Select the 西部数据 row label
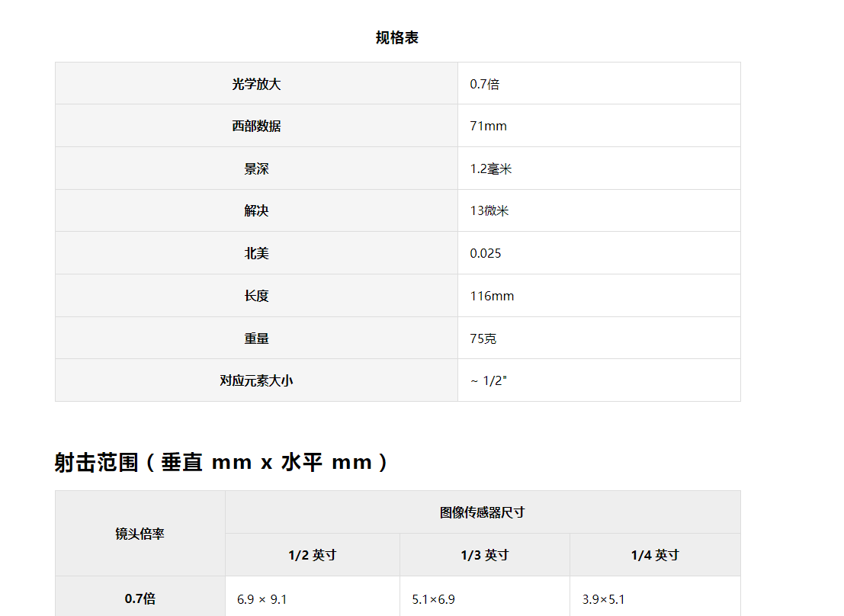 pos(256,127)
